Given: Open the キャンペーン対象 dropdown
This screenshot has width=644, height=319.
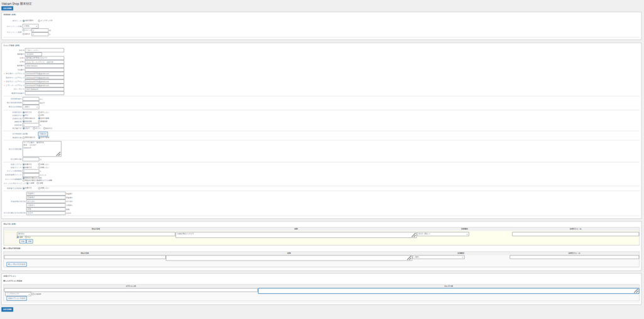Looking at the screenshot, I should pos(31,26).
